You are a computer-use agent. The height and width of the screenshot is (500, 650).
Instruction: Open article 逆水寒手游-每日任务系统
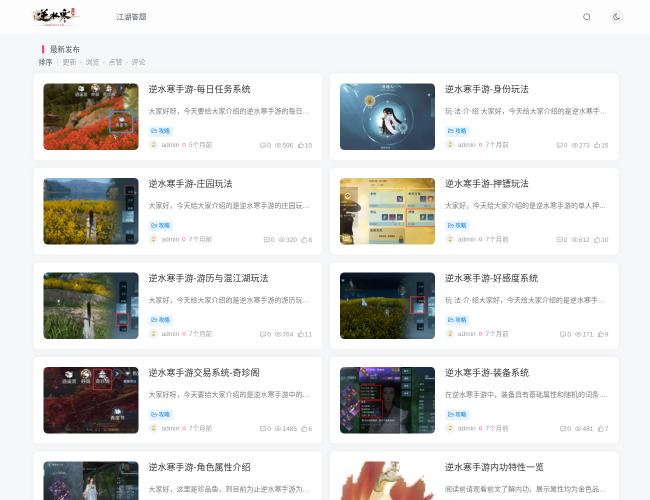tap(200, 89)
